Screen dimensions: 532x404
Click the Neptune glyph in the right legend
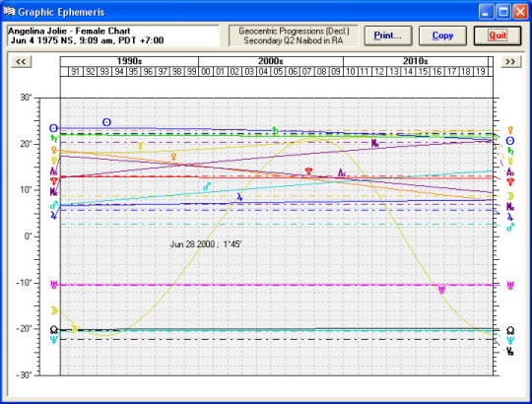point(510,341)
